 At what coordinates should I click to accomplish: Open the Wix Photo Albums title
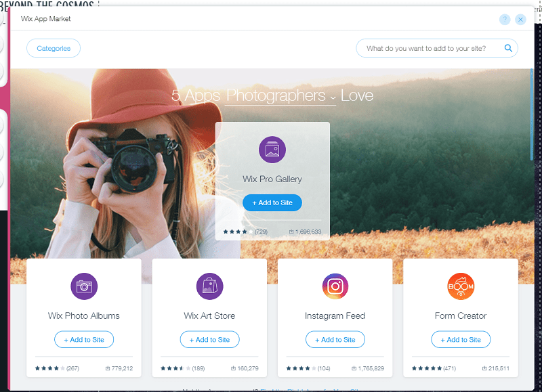[84, 316]
